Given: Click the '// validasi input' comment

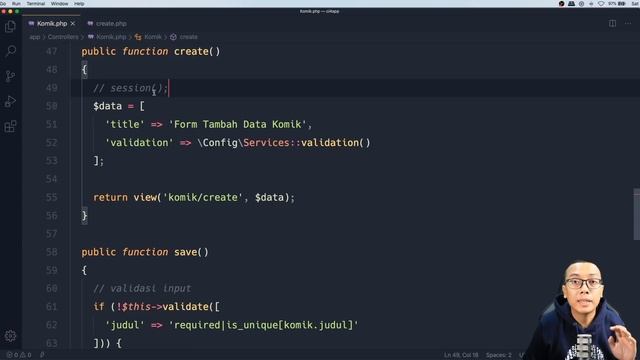Looking at the screenshot, I should 142,289.
